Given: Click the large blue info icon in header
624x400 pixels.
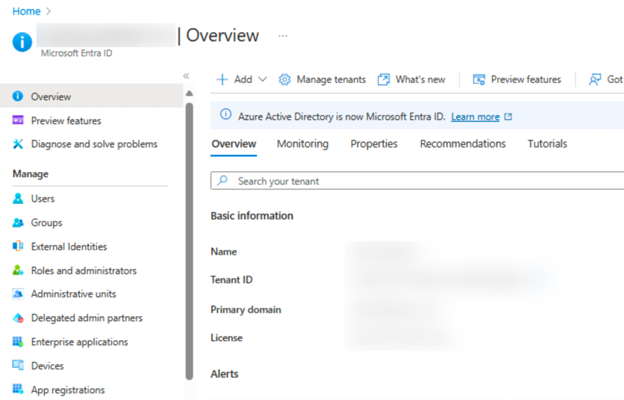Looking at the screenshot, I should pos(22,42).
